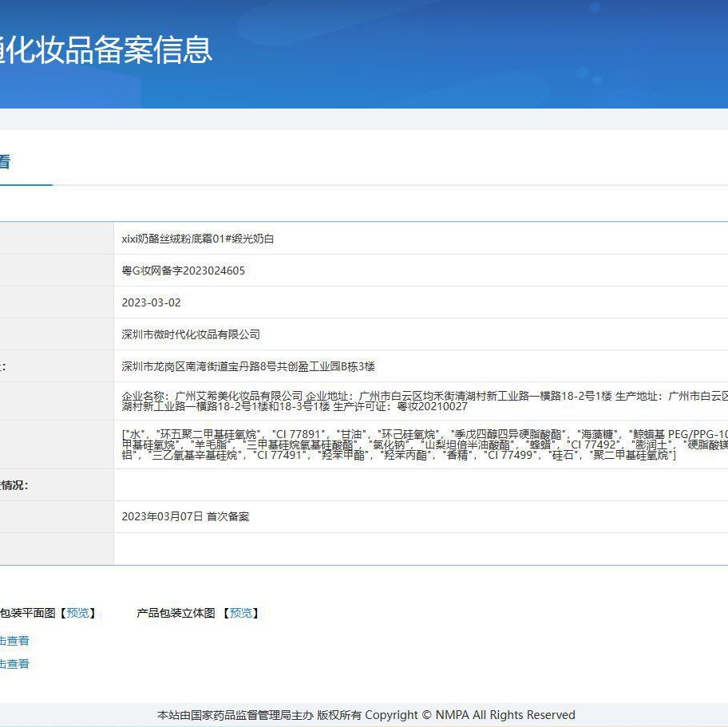Select address 深圳市龙岗区南湾街道宝丹路8号
Viewport: 728px width, 727px height.
point(199,366)
